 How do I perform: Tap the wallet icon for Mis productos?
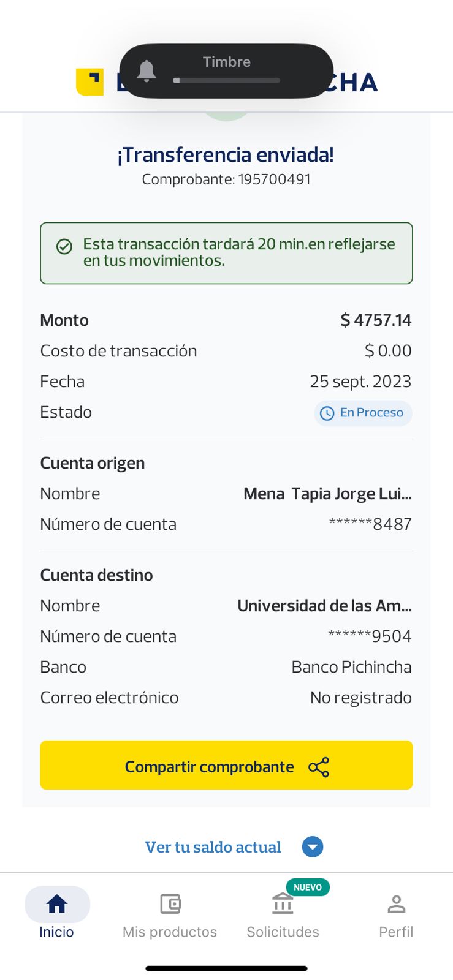(170, 903)
